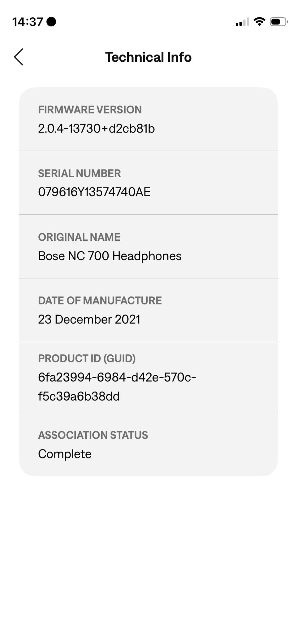Tap the battery indicator icon
The image size is (297, 644).
click(278, 22)
